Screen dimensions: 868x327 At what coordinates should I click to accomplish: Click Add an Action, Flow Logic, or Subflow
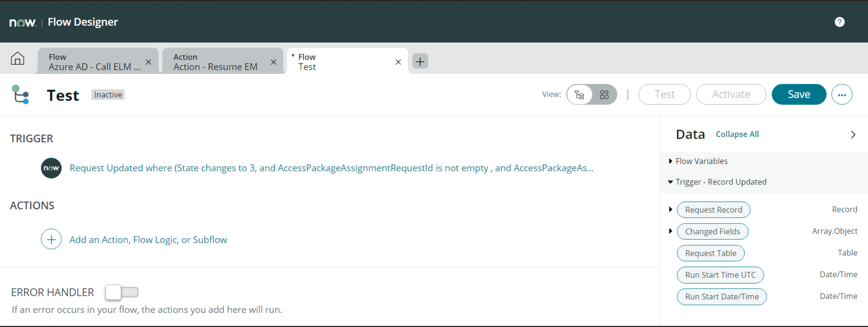click(148, 240)
